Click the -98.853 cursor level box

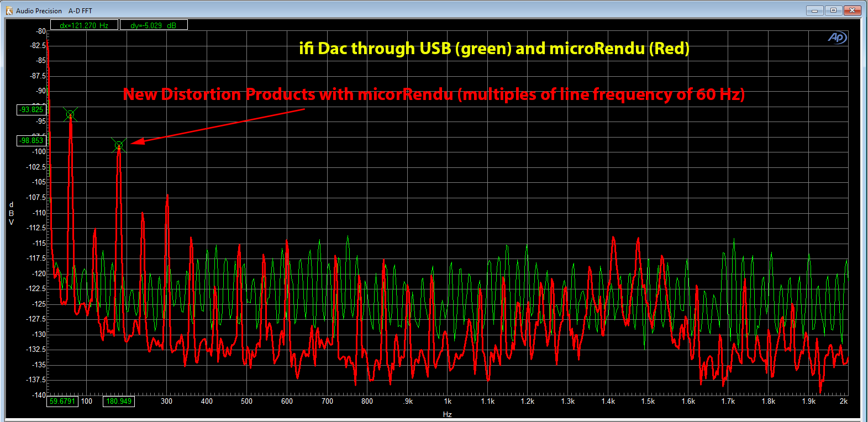click(31, 140)
